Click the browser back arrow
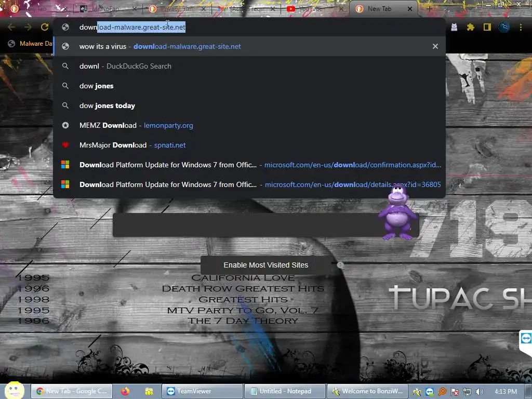 [11, 27]
